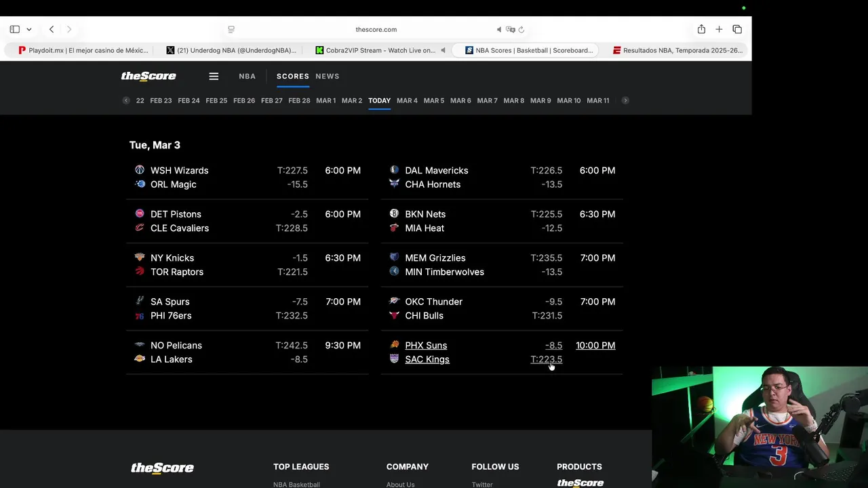Mute the page audio speaker icon

499,29
